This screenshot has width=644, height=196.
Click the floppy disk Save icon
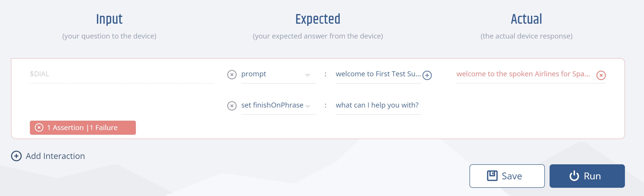(x=492, y=176)
